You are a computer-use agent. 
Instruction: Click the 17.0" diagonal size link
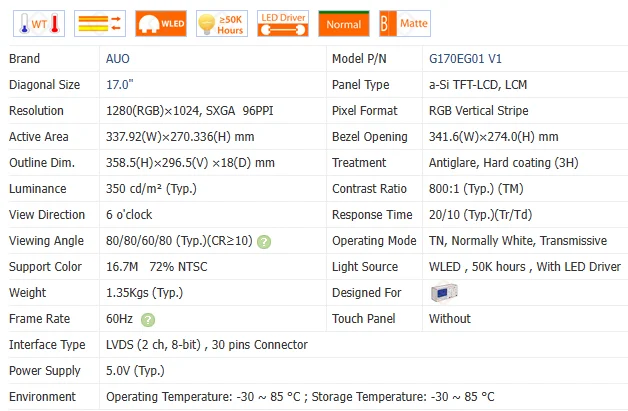pos(119,85)
